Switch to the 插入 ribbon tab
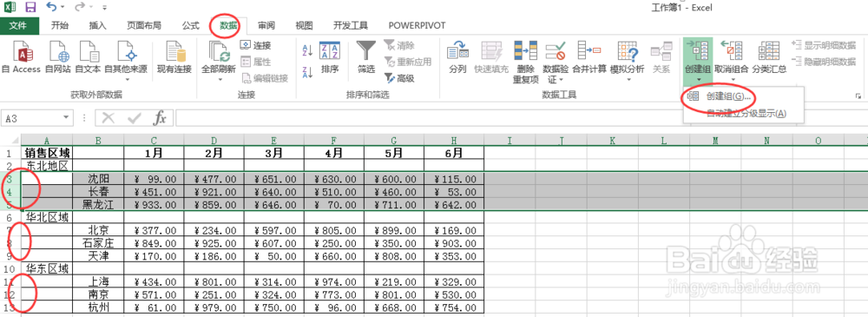This screenshot has width=868, height=317. 97,25
